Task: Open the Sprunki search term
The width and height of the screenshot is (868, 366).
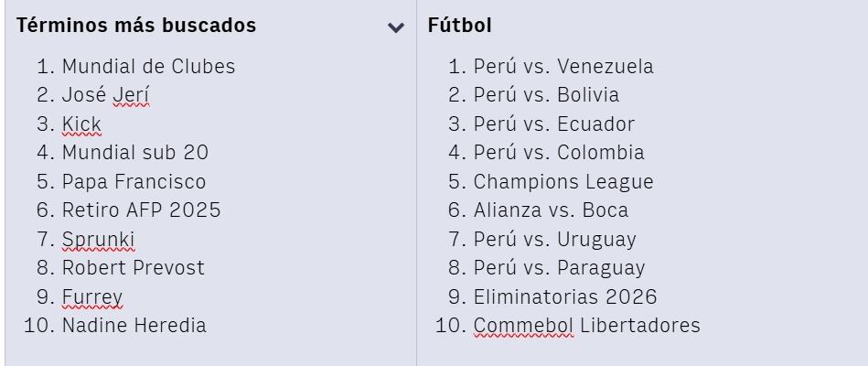Action: click(98, 240)
